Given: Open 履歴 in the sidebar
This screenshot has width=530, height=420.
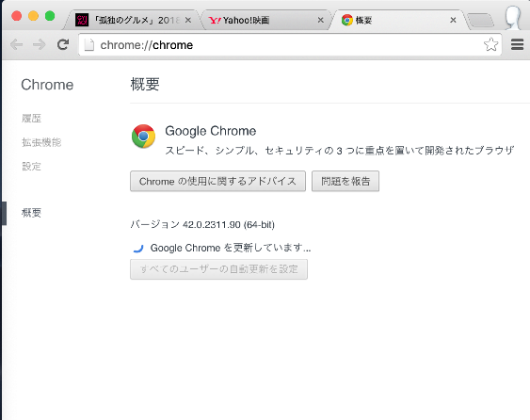Looking at the screenshot, I should tap(31, 119).
